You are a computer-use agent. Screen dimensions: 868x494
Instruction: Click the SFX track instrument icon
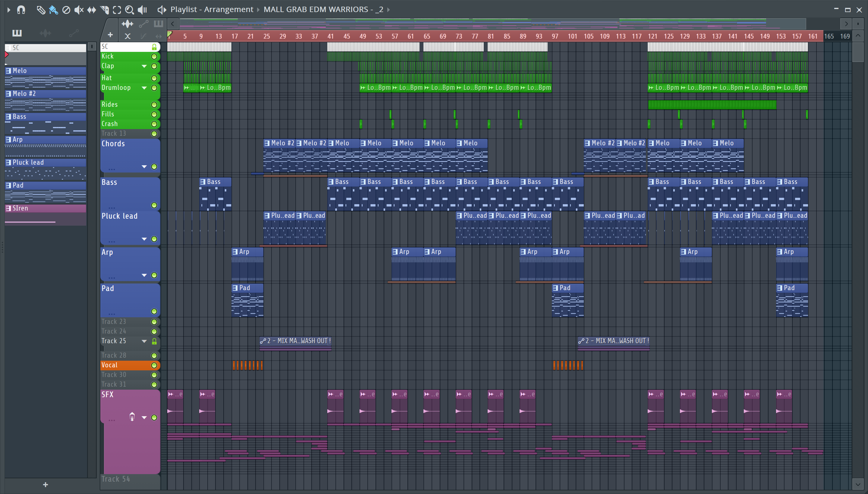(x=132, y=417)
